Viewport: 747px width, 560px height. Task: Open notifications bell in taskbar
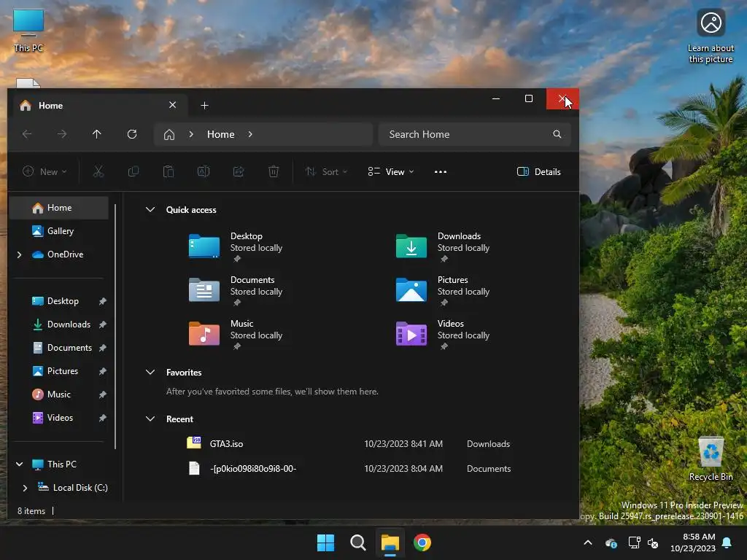point(727,542)
